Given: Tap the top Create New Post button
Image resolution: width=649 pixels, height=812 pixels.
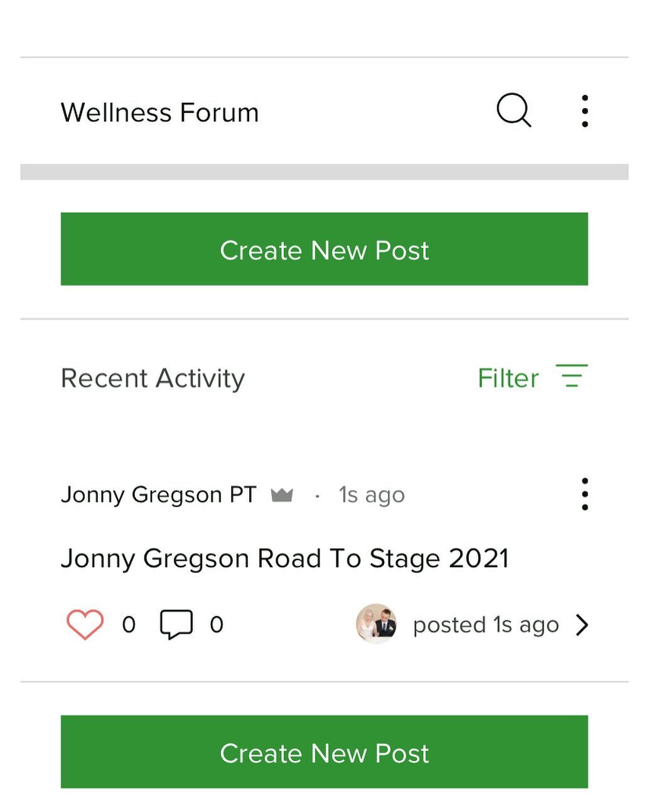Looking at the screenshot, I should point(324,249).
